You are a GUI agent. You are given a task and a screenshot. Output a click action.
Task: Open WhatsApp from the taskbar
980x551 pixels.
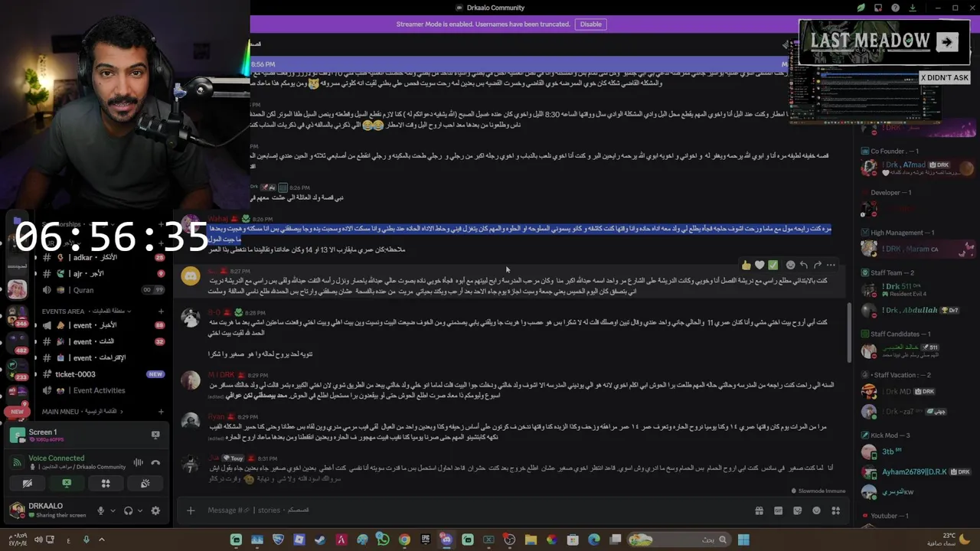coord(383,540)
